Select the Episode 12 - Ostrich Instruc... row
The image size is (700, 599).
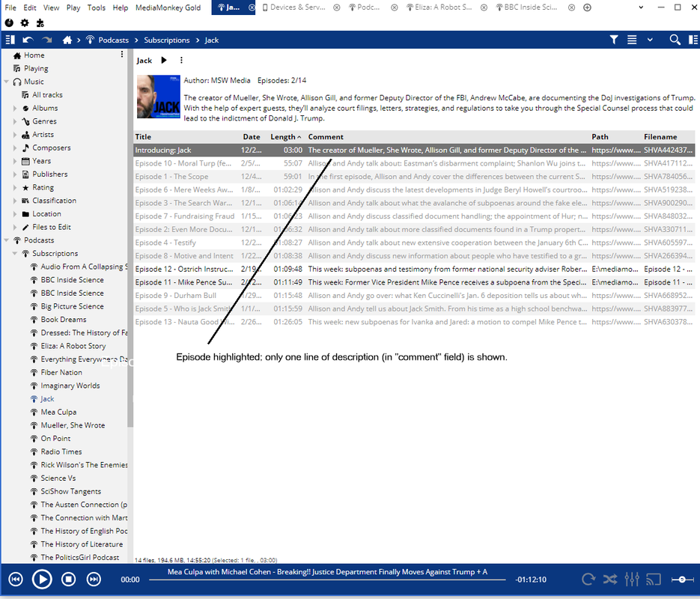pos(414,269)
